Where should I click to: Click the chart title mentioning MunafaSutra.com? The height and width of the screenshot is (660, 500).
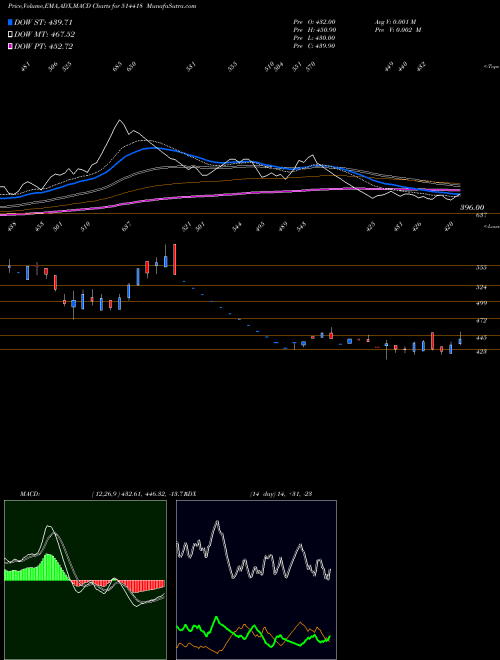[102, 6]
